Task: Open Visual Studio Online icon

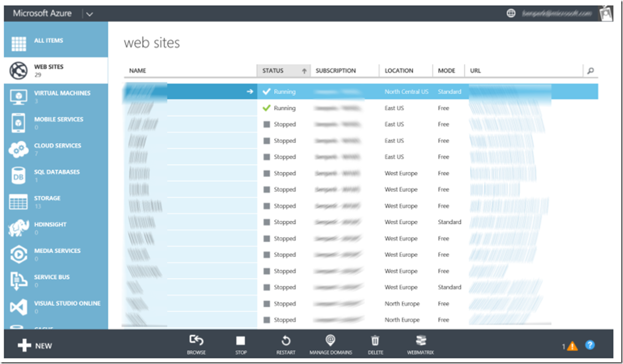Action: point(19,307)
